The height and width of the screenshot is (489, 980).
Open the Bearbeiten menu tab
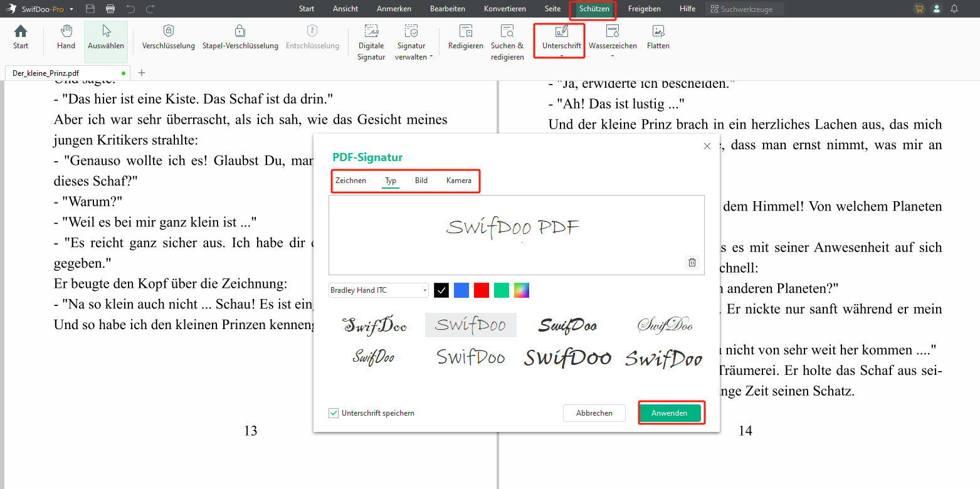click(x=448, y=9)
